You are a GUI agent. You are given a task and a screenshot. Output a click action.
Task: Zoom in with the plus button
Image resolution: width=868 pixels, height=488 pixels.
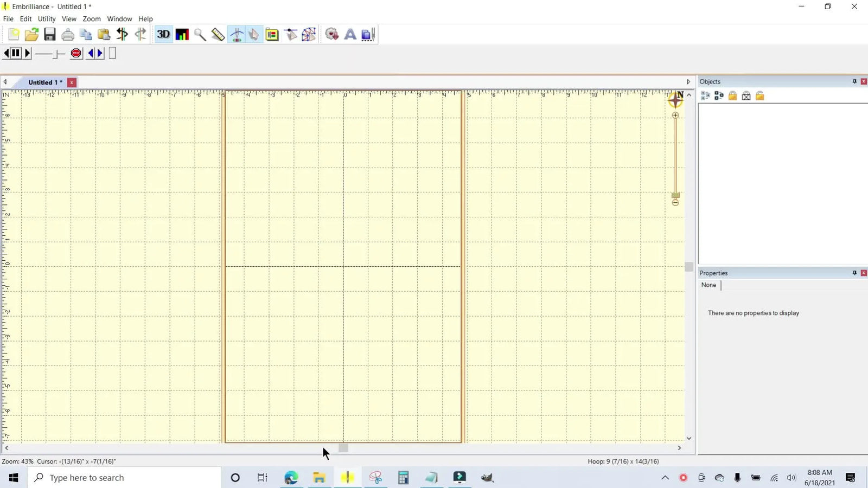[x=675, y=115]
